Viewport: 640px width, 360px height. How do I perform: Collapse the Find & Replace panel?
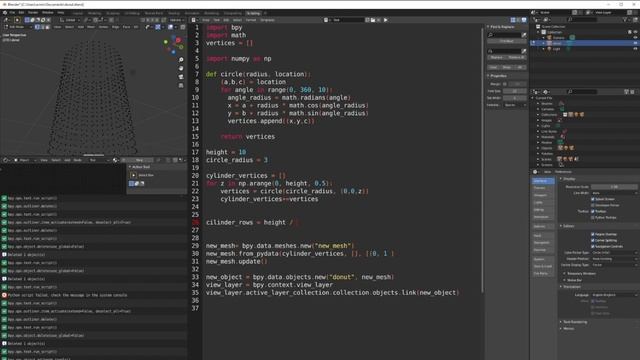[x=501, y=27]
